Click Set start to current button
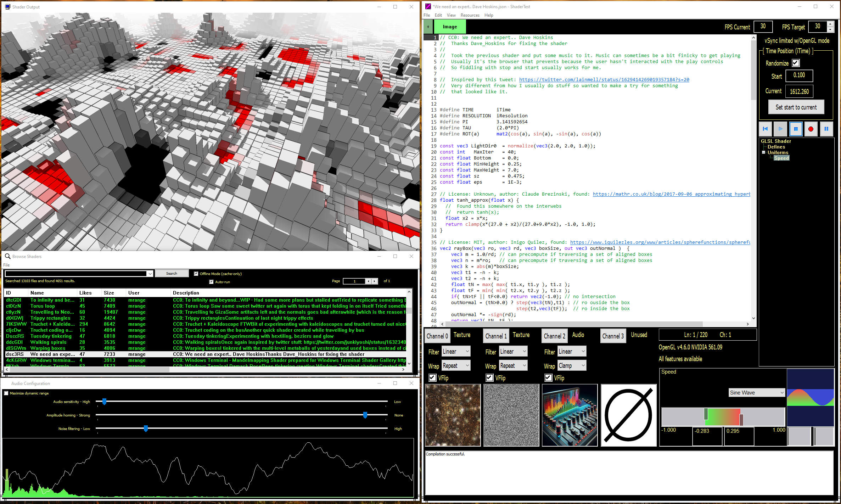The image size is (841, 504). point(796,107)
